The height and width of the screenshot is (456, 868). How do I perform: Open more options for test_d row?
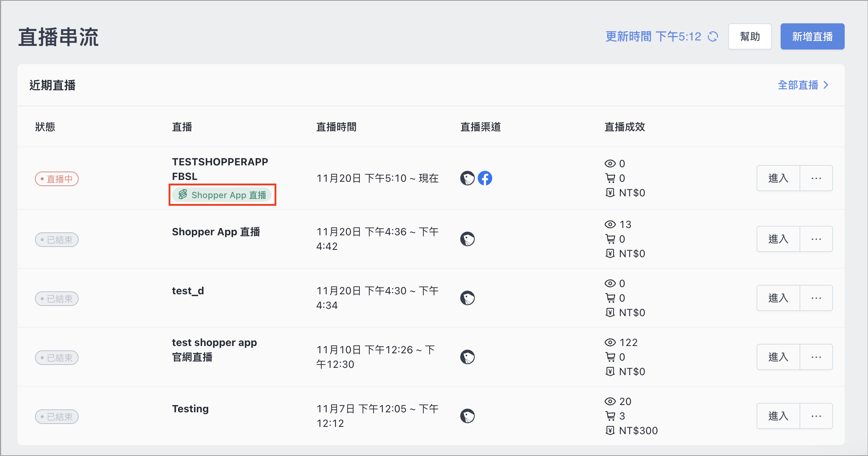click(x=816, y=298)
